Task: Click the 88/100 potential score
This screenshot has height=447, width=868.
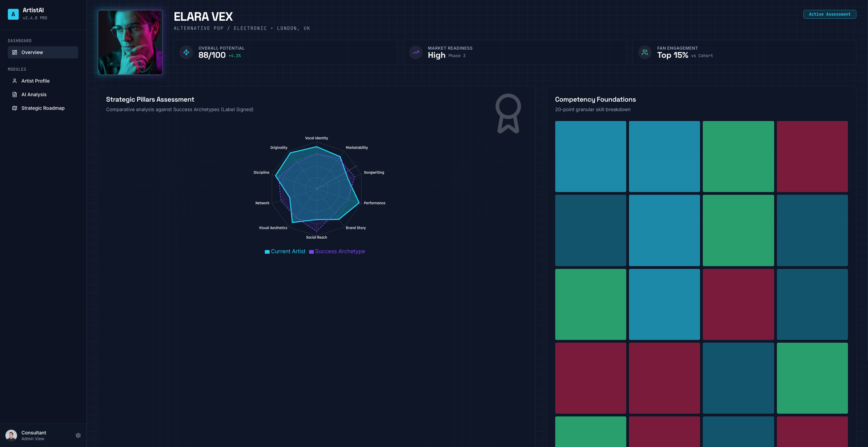Action: [x=212, y=55]
